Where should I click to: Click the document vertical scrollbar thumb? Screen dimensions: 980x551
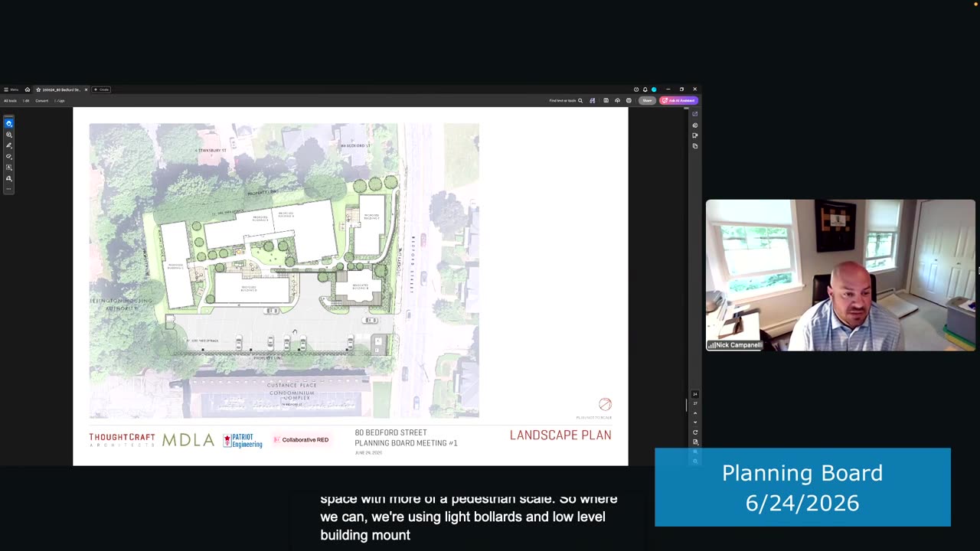click(x=686, y=404)
